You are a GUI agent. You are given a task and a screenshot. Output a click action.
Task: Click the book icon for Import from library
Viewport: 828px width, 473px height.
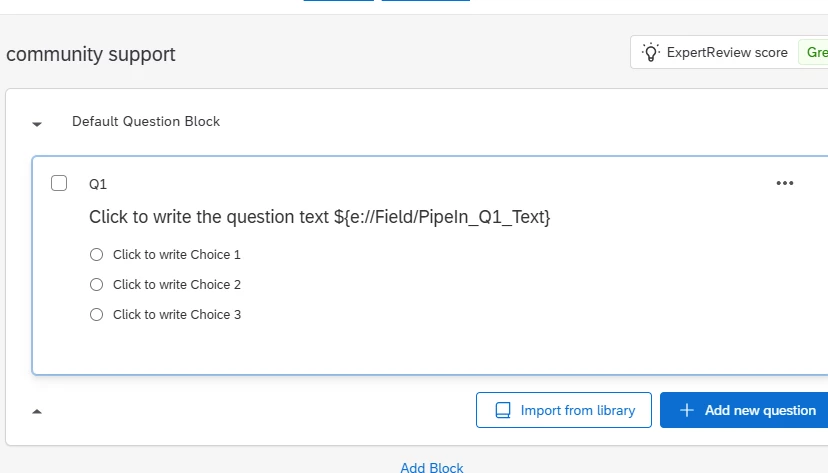(x=503, y=410)
